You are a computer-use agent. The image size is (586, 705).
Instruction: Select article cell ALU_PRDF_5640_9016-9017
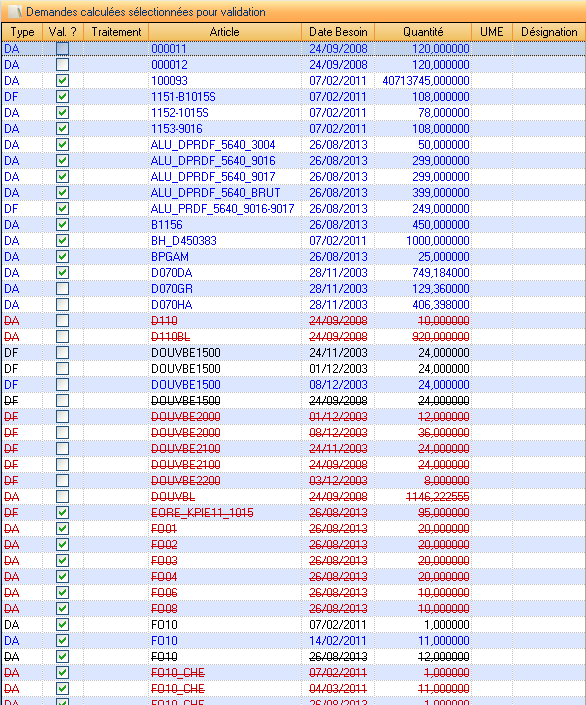pos(223,209)
